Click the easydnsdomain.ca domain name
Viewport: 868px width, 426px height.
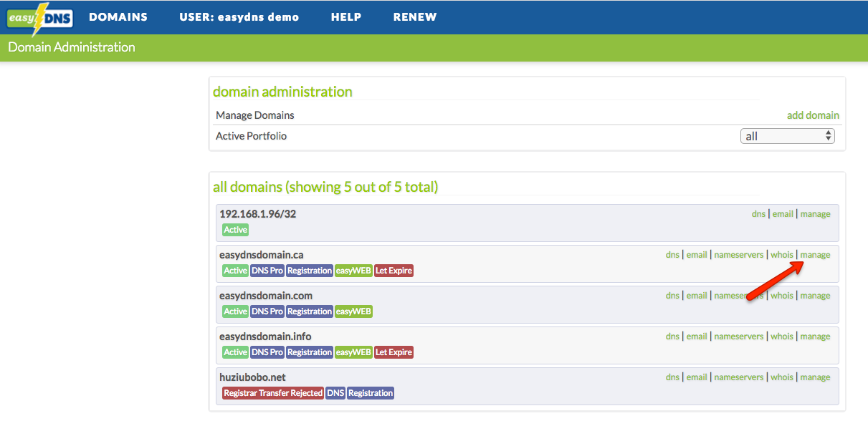coord(262,255)
